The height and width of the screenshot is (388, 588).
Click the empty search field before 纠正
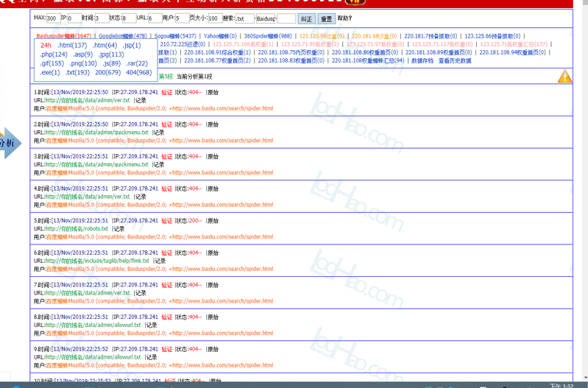(286, 18)
